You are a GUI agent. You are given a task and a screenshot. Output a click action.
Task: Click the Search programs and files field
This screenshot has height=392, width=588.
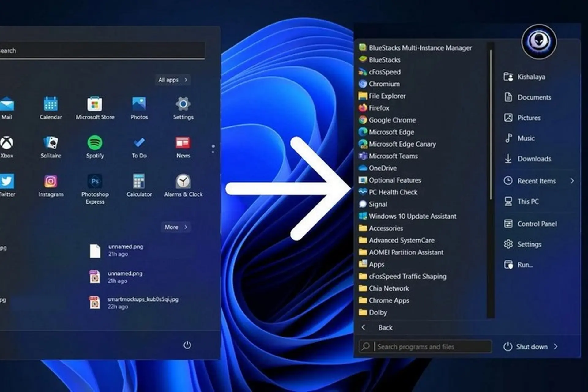(x=426, y=347)
